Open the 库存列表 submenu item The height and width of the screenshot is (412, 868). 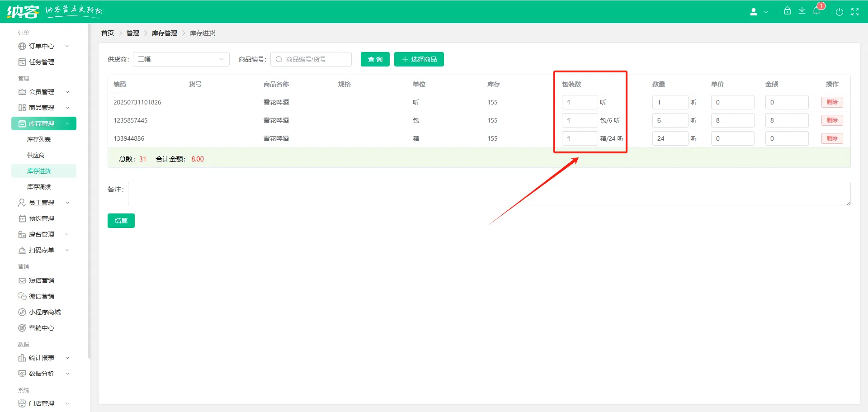(x=39, y=139)
